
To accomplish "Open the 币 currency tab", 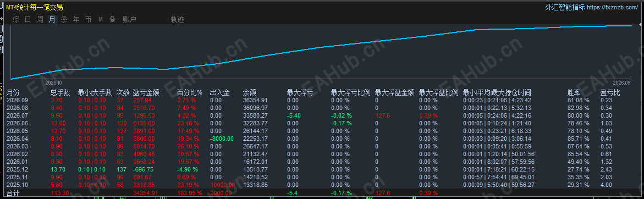I will coord(89,19).
